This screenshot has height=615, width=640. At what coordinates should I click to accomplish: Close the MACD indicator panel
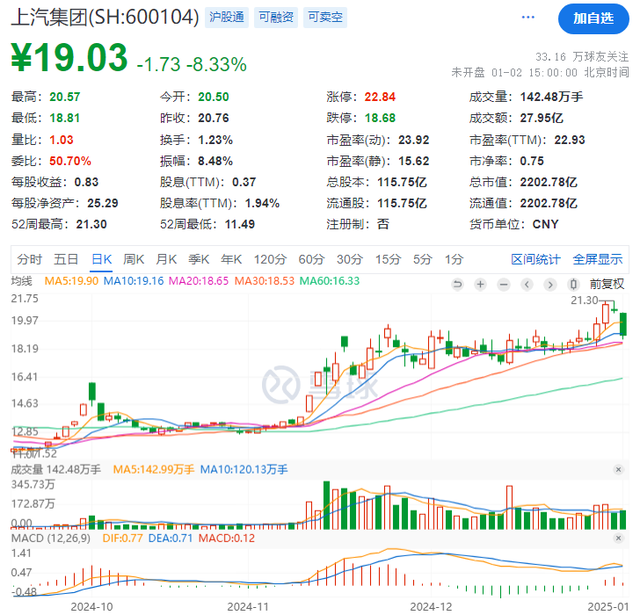click(x=618, y=538)
